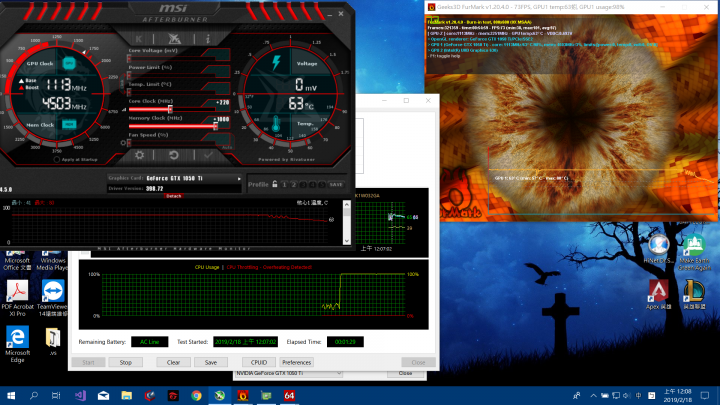Open Task View on taskbar
The height and width of the screenshot is (405, 720).
click(56, 395)
